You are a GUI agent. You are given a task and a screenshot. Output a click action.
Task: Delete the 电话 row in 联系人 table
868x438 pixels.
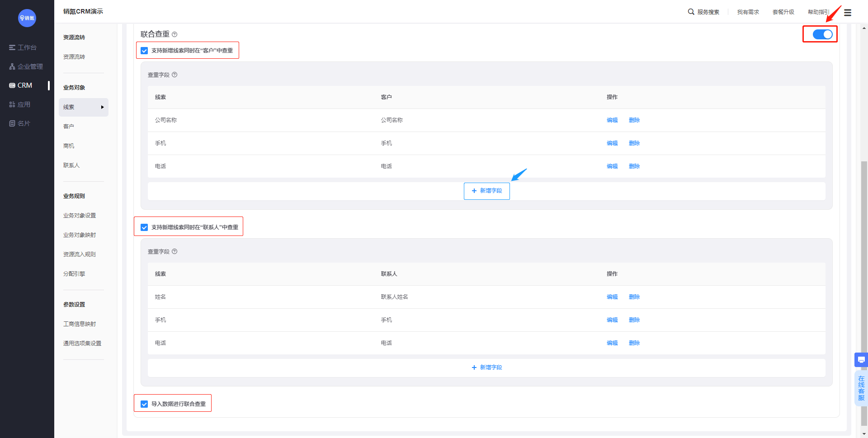(x=634, y=343)
